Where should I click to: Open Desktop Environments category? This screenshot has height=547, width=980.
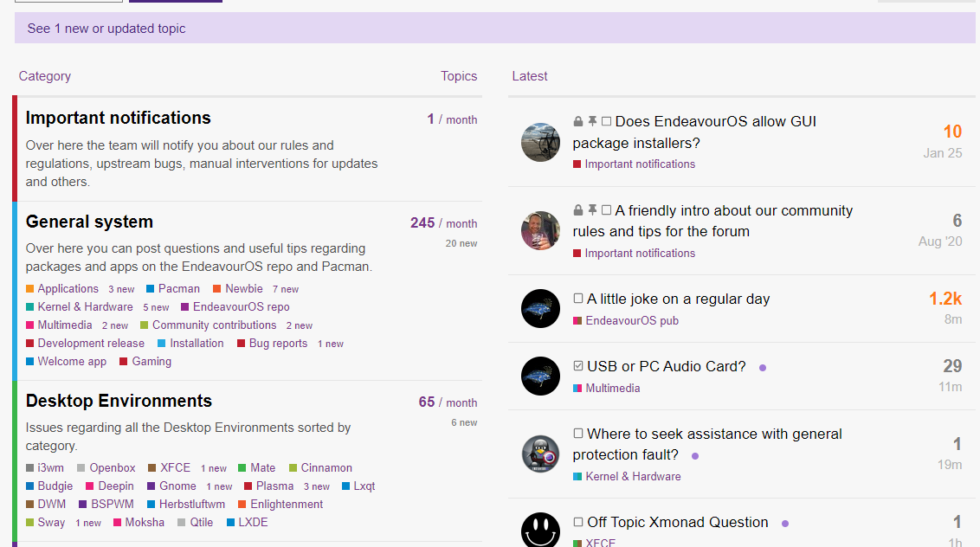(x=119, y=401)
